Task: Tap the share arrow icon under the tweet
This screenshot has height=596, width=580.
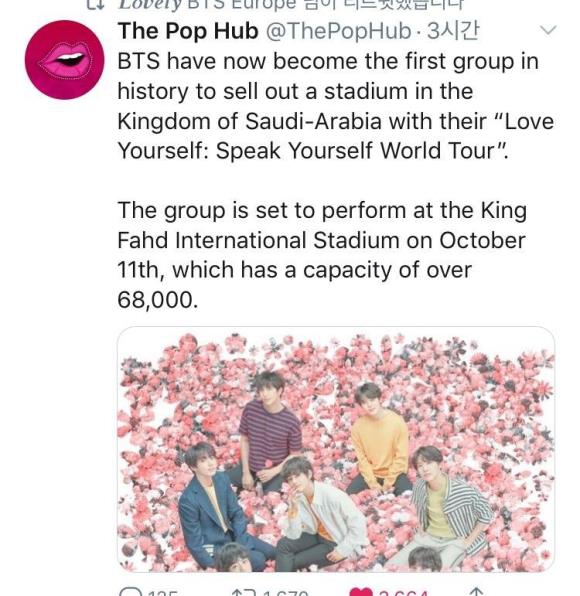Action: click(477, 592)
